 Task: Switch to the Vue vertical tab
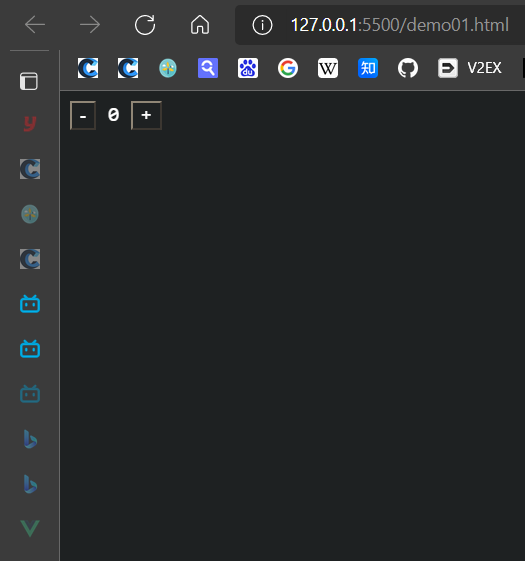coord(30,528)
